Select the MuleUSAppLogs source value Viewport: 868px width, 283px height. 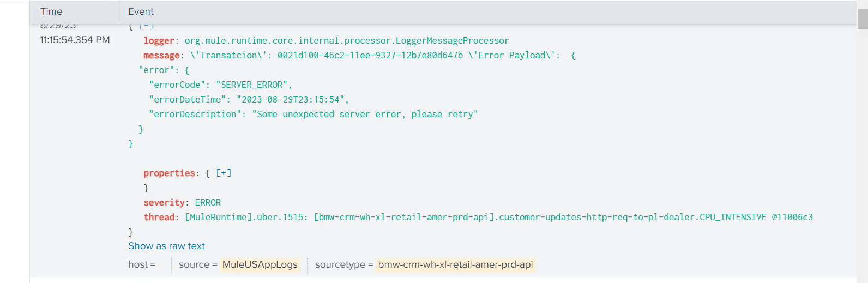click(x=260, y=264)
